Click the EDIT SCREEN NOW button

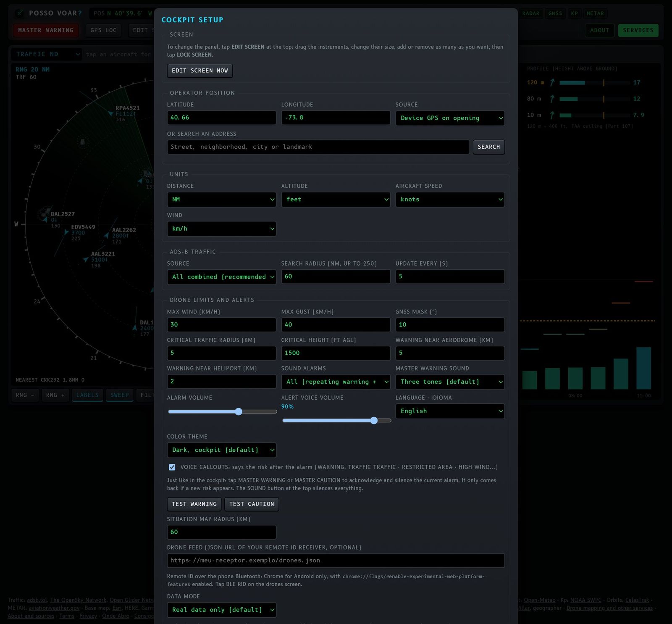200,71
